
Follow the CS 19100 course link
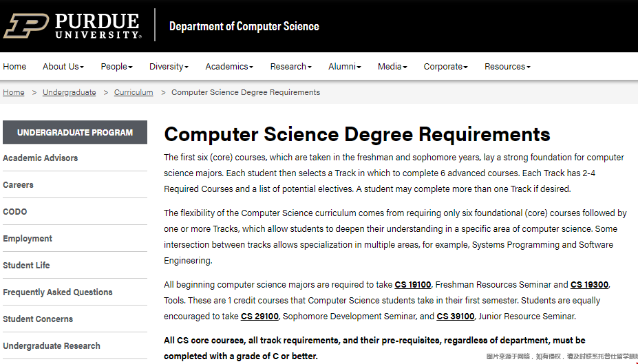(x=412, y=285)
